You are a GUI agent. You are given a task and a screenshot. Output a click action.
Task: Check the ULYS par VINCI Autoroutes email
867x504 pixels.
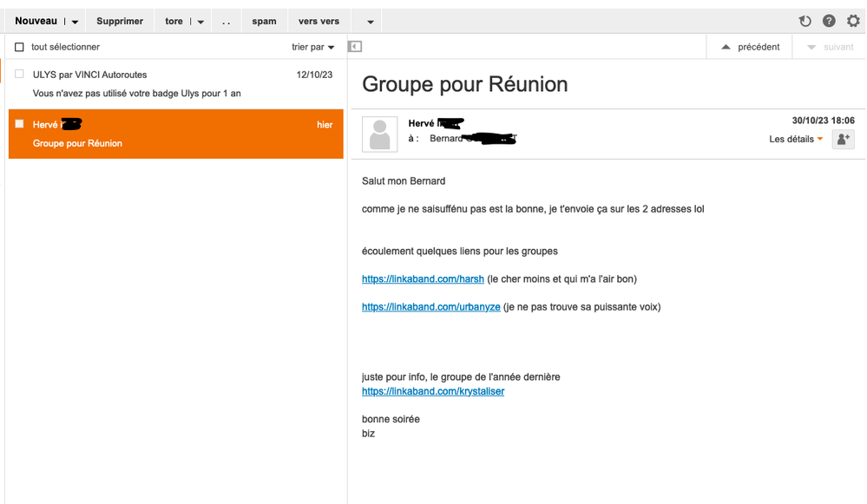[x=19, y=75]
